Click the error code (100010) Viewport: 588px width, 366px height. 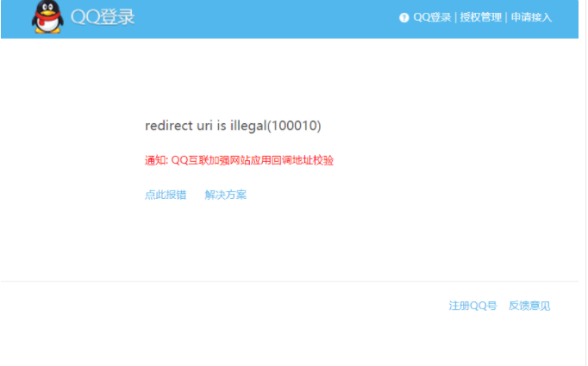tap(294, 126)
